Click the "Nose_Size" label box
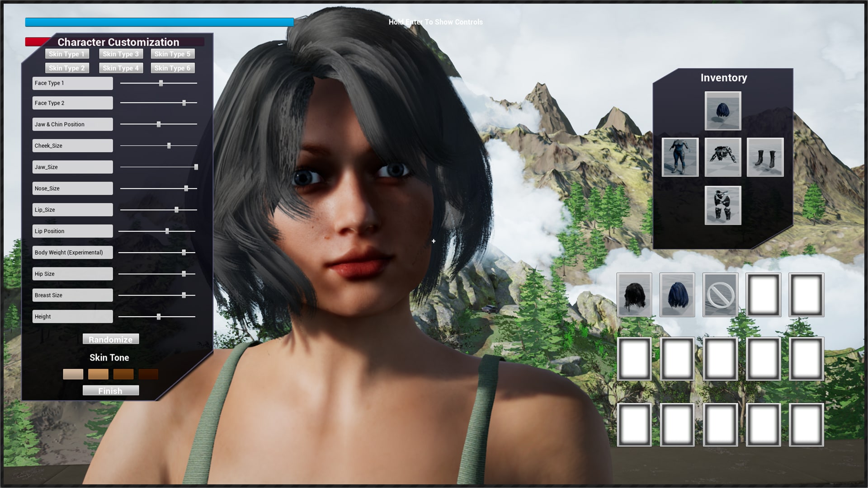 point(72,188)
